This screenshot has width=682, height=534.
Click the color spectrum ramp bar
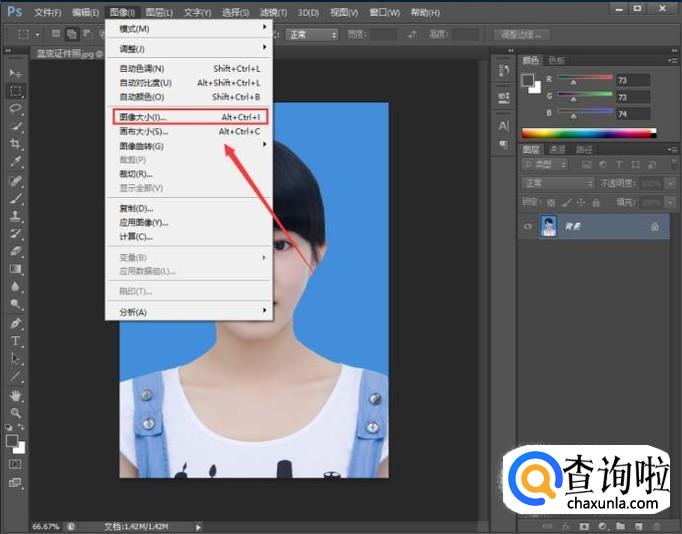pos(588,132)
